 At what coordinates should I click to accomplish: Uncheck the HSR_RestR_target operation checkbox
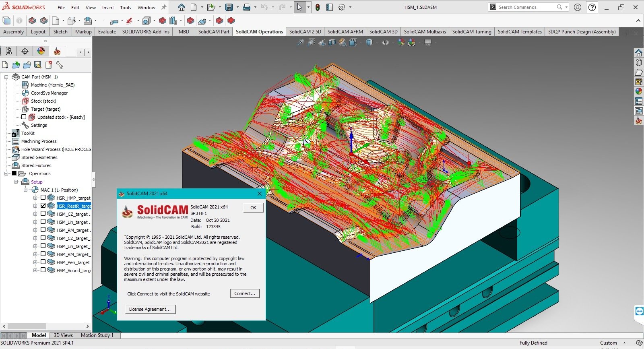[x=43, y=206]
